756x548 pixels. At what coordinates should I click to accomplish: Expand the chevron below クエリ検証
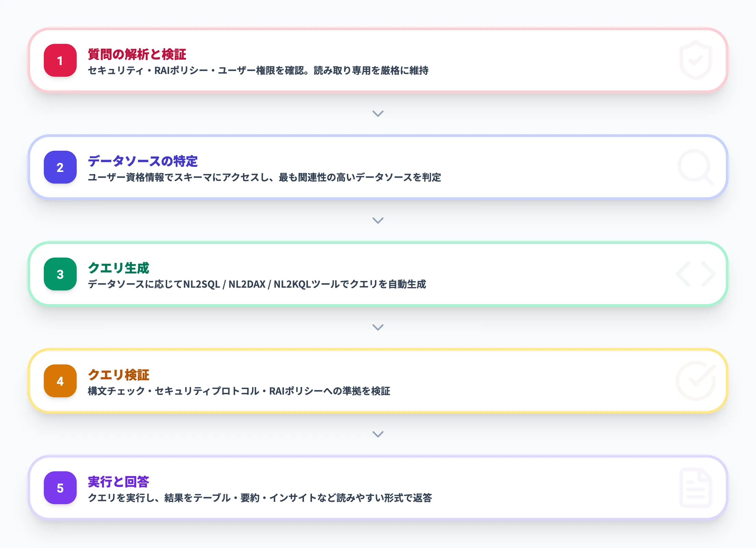(x=378, y=434)
